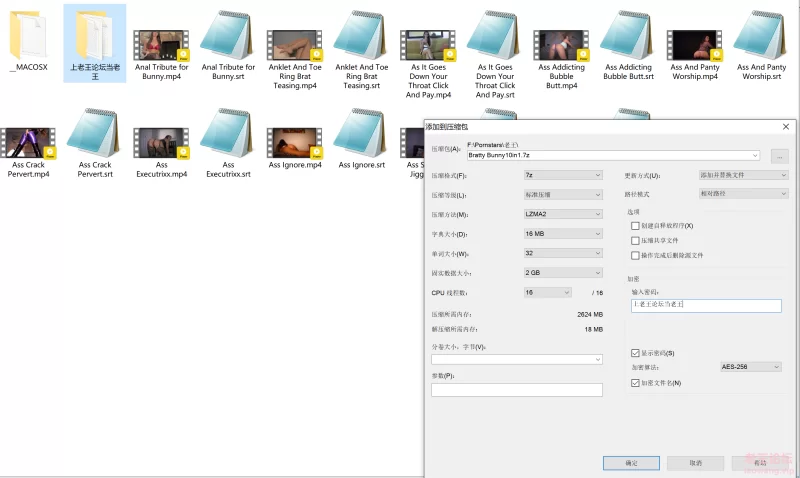Select Ass Ignore.mp4 video file
800x478 pixels.
[295, 143]
